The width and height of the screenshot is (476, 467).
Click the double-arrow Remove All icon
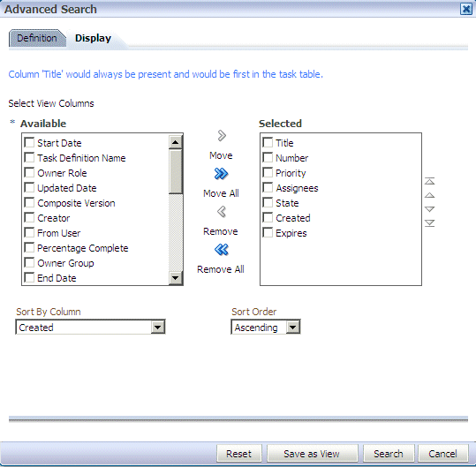(222, 250)
